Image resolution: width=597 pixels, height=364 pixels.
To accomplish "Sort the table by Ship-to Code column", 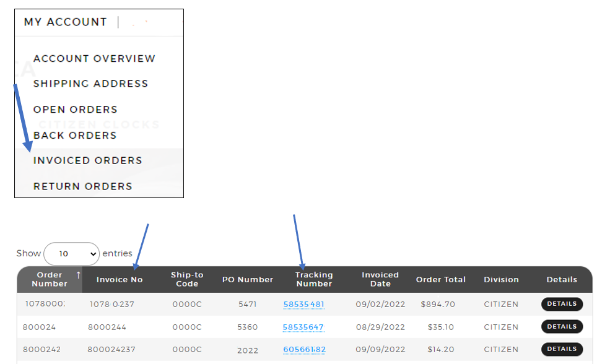I will (186, 279).
